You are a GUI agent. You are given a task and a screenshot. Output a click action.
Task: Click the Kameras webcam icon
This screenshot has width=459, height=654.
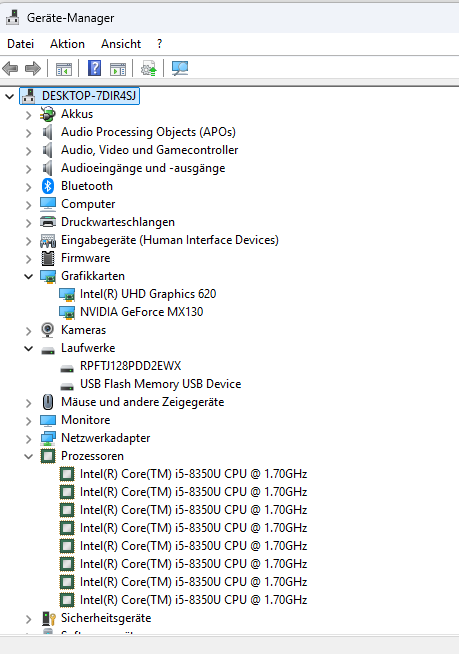pos(48,330)
